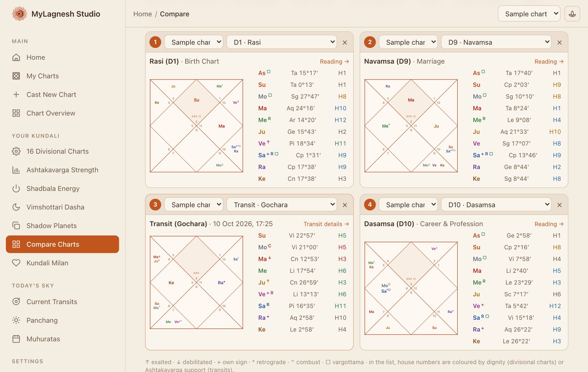Open Reading link for Rasi (D1)
This screenshot has width=588, height=372.
coord(334,61)
